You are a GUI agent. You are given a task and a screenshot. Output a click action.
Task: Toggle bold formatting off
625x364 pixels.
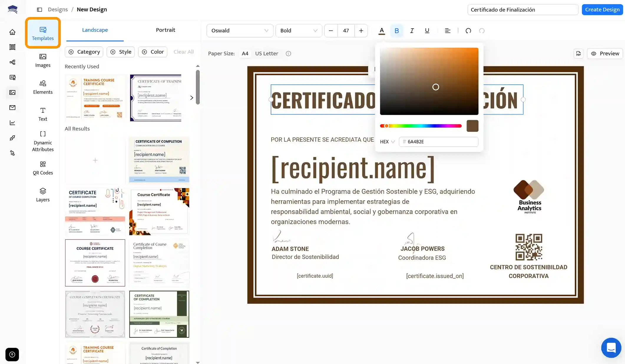[396, 31]
